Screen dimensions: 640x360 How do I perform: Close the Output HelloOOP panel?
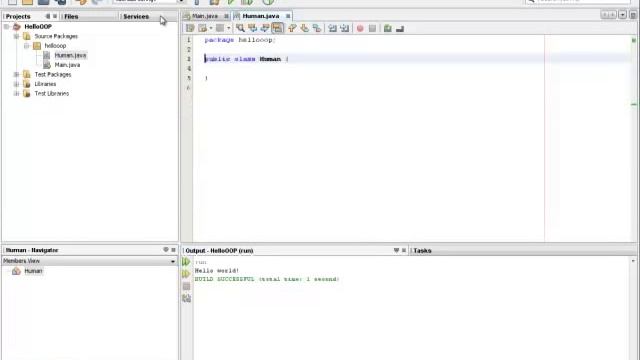point(404,250)
